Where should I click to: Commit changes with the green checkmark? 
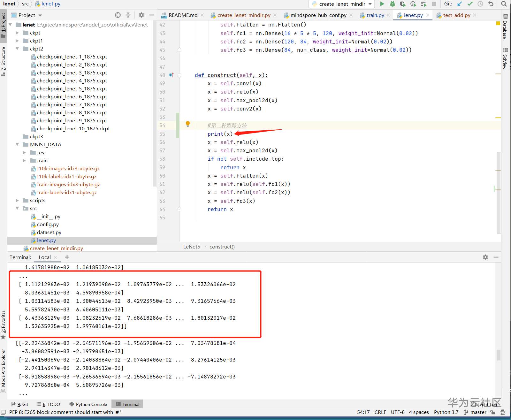pyautogui.click(x=470, y=4)
